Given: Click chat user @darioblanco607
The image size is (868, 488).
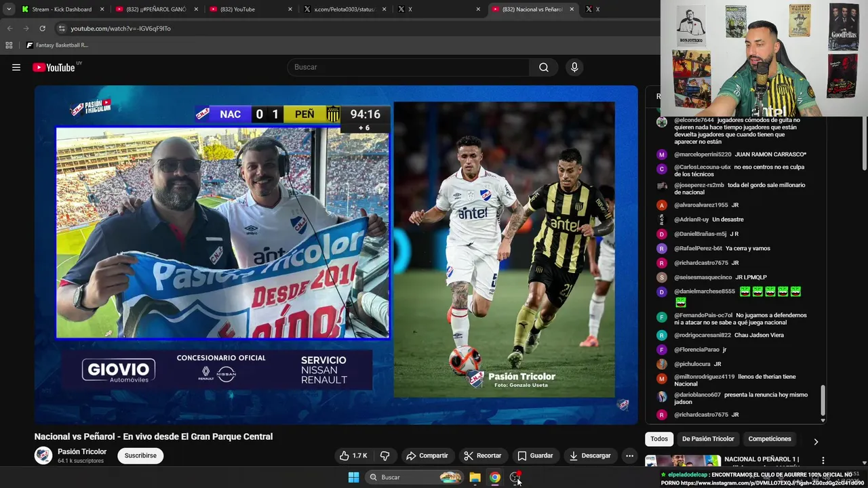Looking at the screenshot, I should point(697,394).
